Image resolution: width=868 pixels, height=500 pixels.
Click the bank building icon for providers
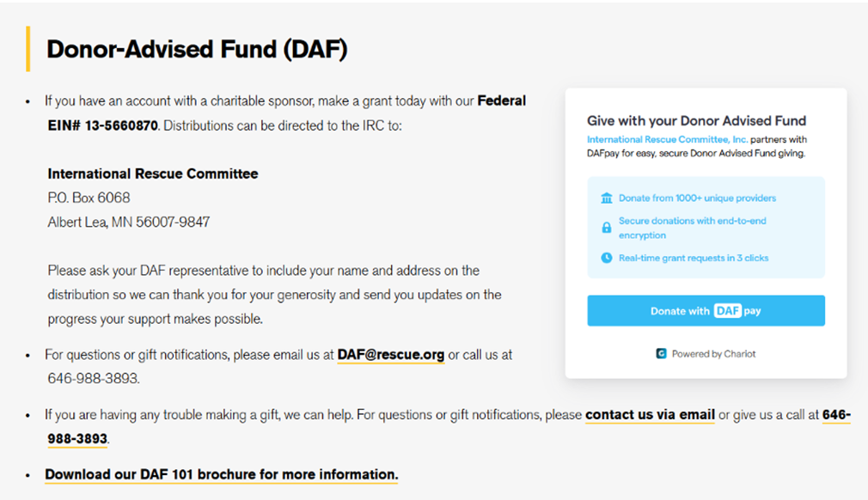point(607,198)
